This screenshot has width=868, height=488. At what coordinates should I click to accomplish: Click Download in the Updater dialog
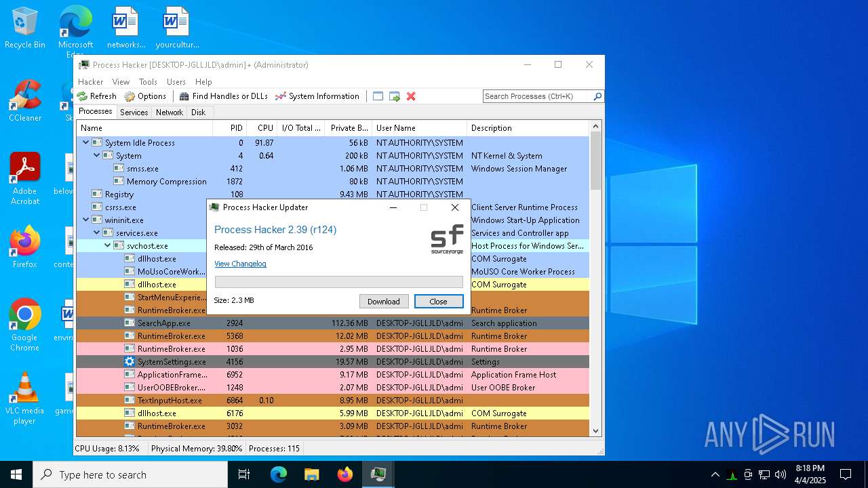pos(384,302)
